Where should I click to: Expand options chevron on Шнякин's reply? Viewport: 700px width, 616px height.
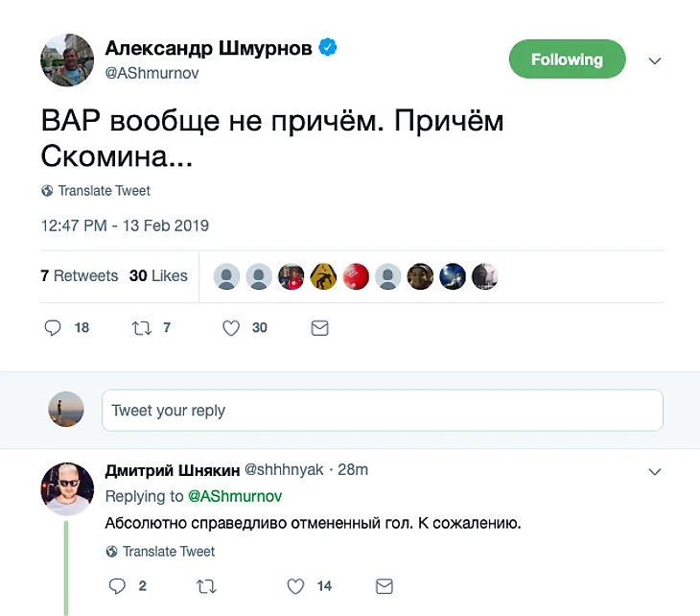point(655,472)
